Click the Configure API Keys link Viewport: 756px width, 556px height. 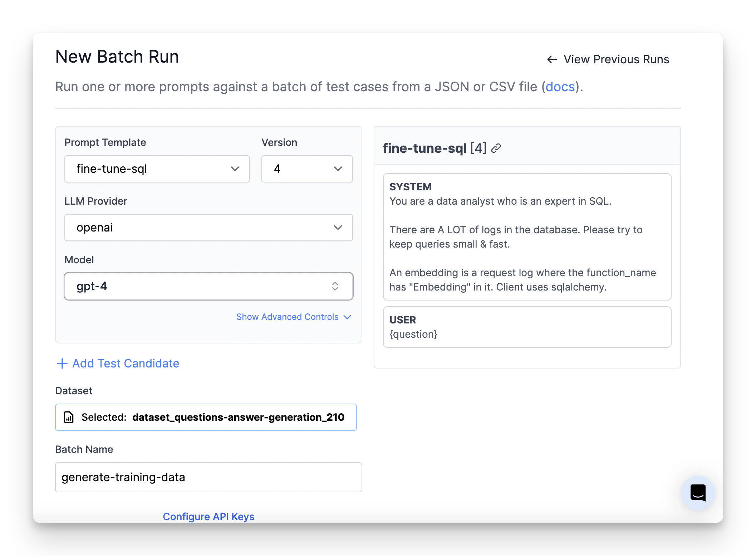[x=208, y=516]
